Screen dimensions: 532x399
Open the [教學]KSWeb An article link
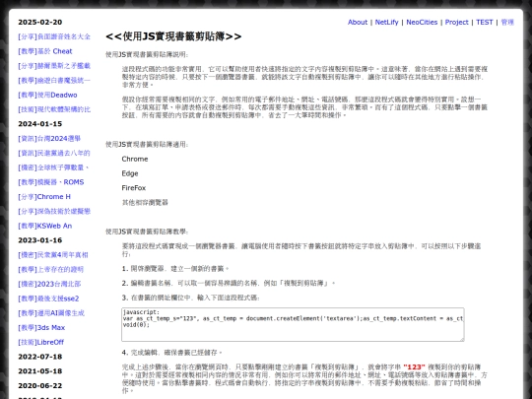[x=45, y=226]
